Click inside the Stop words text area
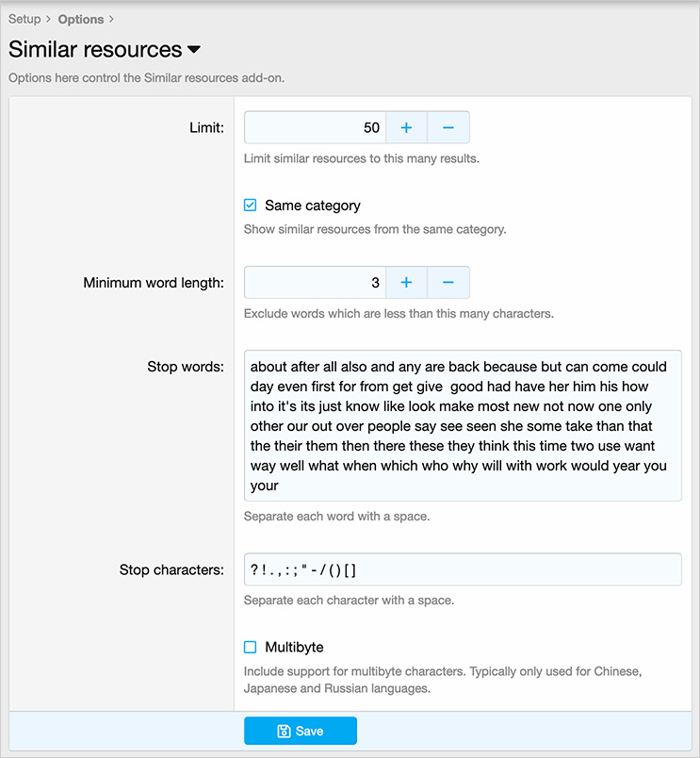 pos(463,425)
